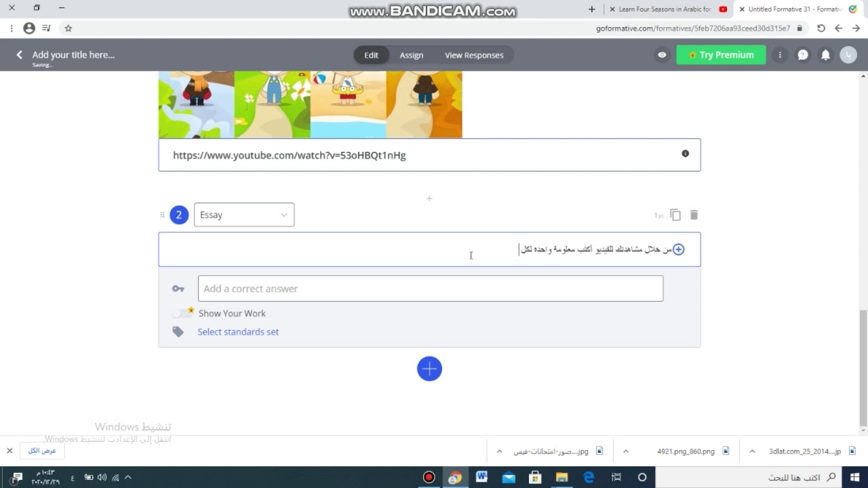Viewport: 868px width, 488px height.
Task: Click the Add a correct answer field
Action: [x=431, y=289]
